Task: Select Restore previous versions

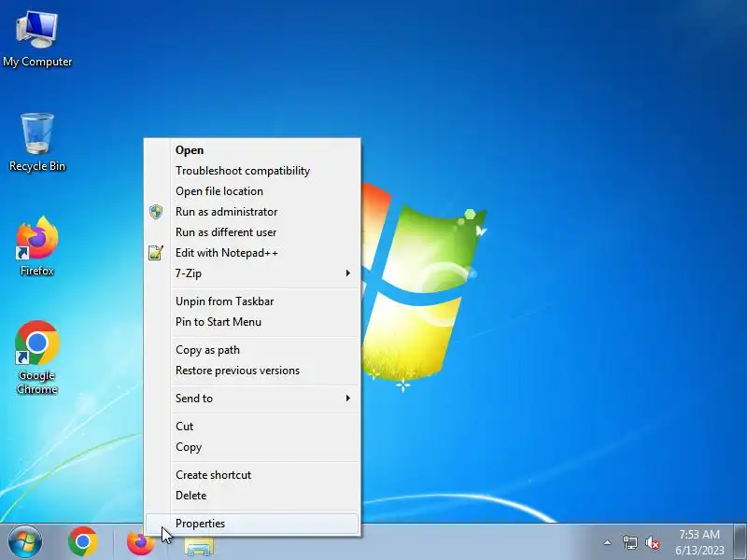Action: (x=252, y=370)
